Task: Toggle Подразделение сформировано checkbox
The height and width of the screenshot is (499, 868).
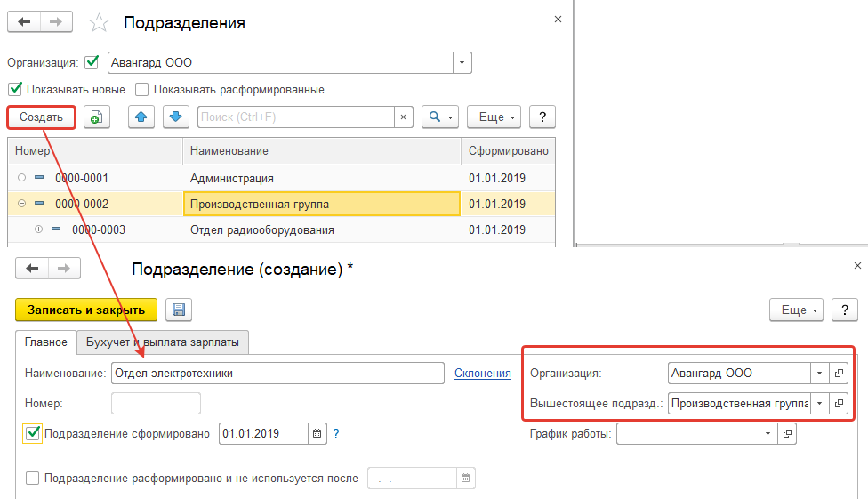Action: pyautogui.click(x=34, y=434)
